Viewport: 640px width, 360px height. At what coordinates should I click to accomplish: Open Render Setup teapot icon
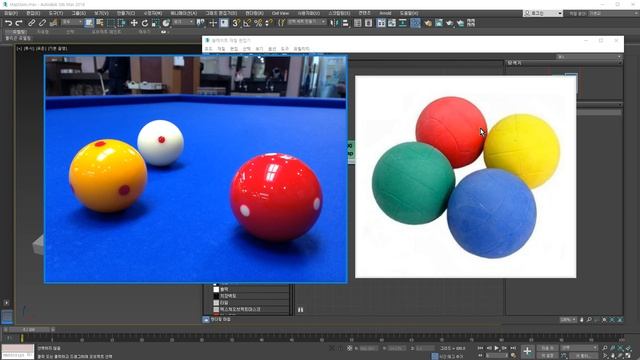pos(428,23)
